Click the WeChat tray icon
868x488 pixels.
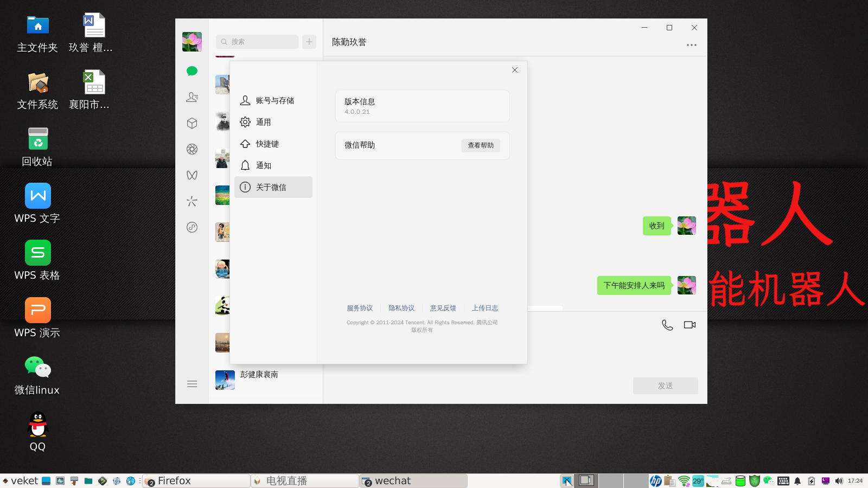769,481
